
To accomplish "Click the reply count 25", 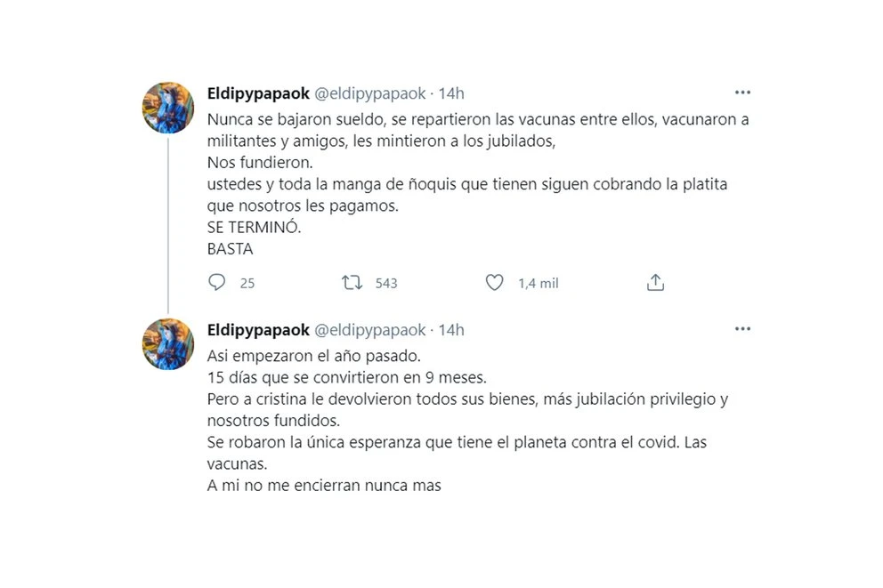I will (x=247, y=284).
